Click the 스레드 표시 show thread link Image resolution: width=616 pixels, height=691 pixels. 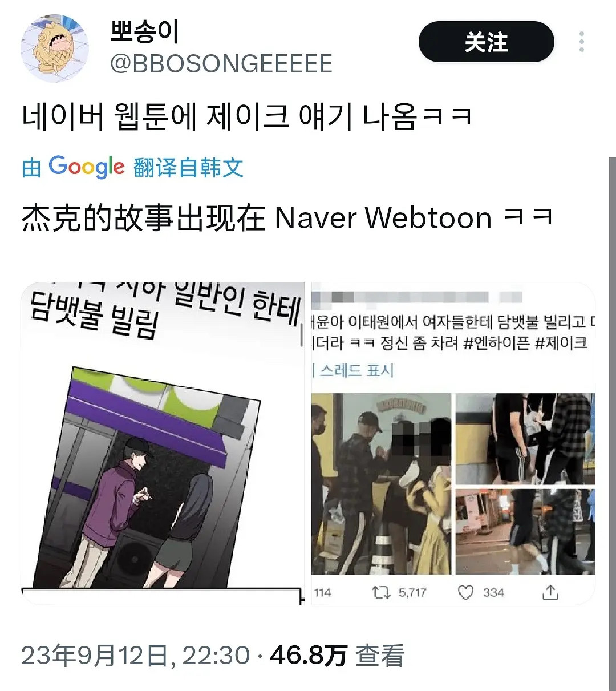pyautogui.click(x=356, y=370)
